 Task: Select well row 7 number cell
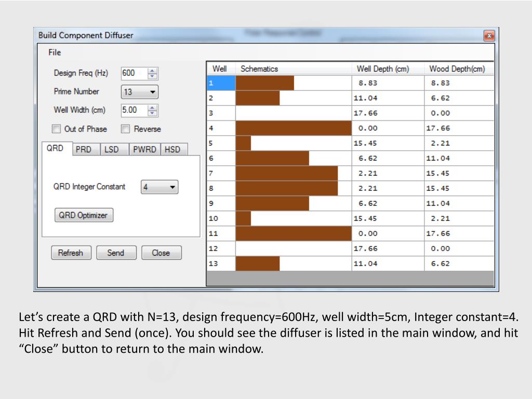(221, 174)
